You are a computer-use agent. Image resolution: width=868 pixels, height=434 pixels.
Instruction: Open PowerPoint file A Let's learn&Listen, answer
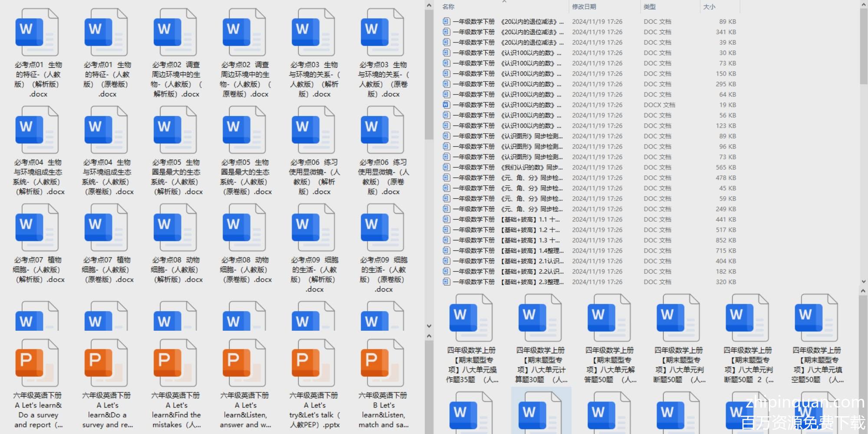pyautogui.click(x=244, y=363)
